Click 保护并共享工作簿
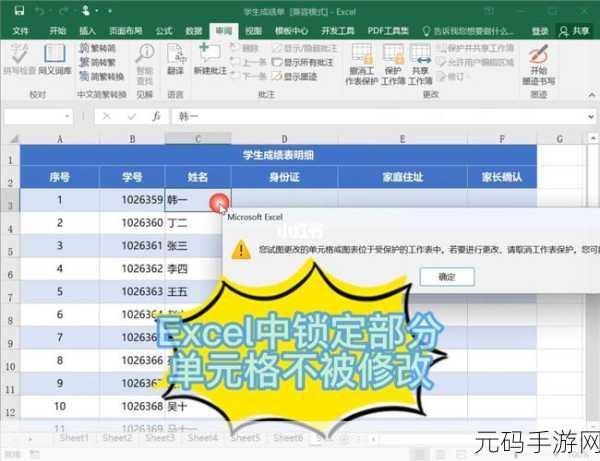Image resolution: width=600 pixels, height=461 pixels. (x=476, y=48)
